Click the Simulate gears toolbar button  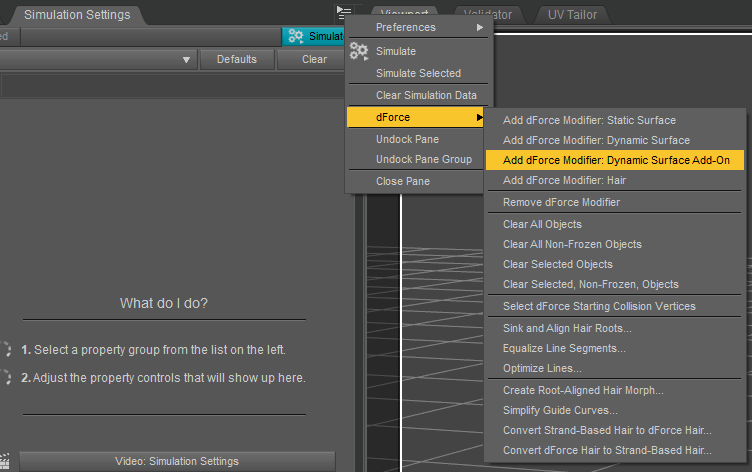click(x=314, y=36)
